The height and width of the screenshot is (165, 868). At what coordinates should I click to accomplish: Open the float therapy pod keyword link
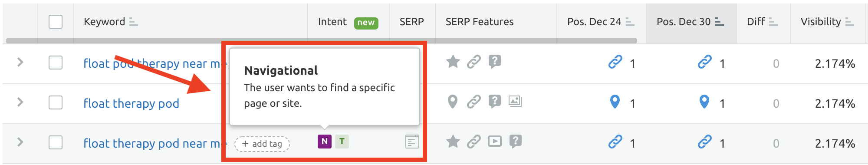tap(131, 103)
